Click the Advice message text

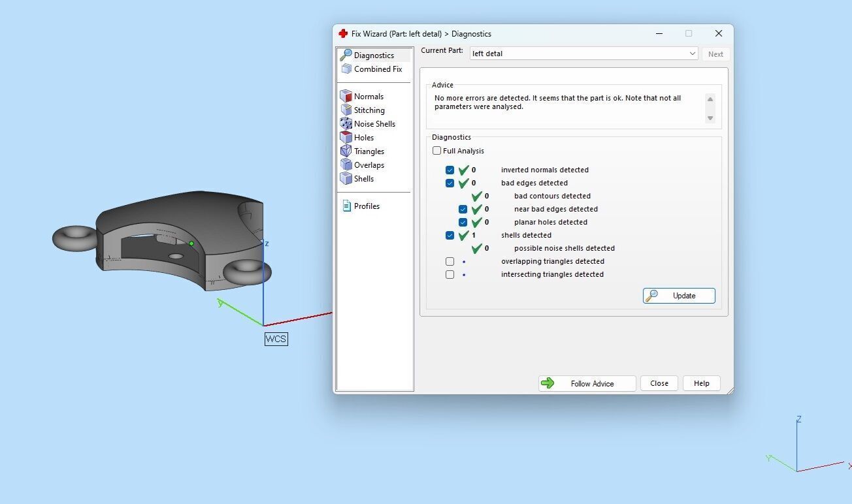pos(557,102)
